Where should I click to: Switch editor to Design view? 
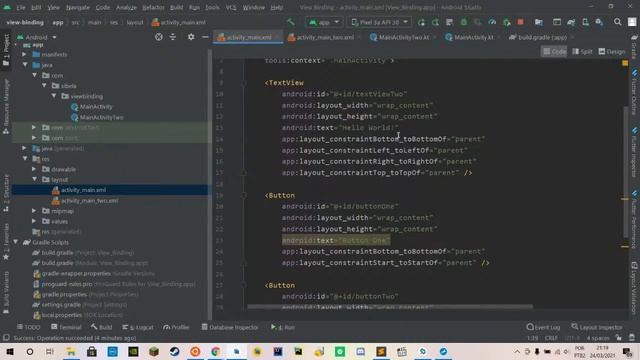point(612,51)
